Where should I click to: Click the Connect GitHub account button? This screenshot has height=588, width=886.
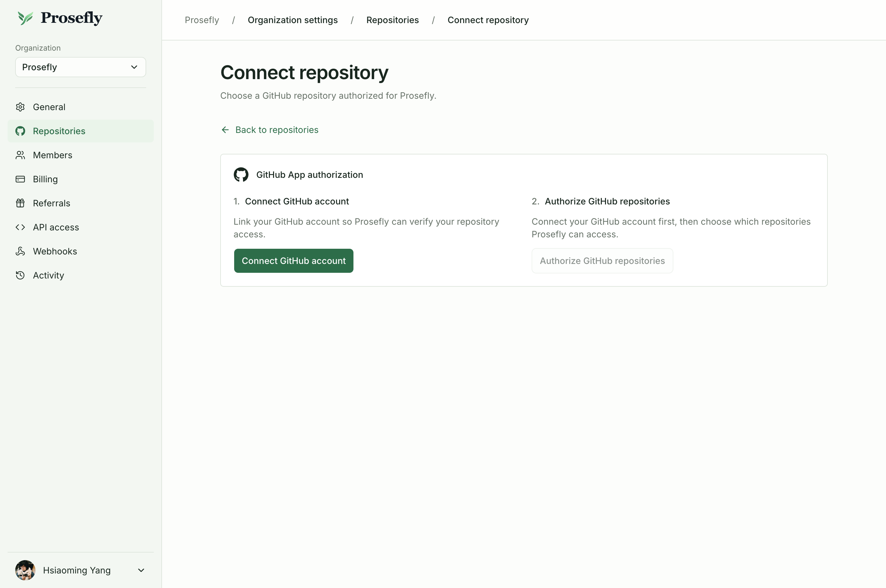(x=294, y=261)
